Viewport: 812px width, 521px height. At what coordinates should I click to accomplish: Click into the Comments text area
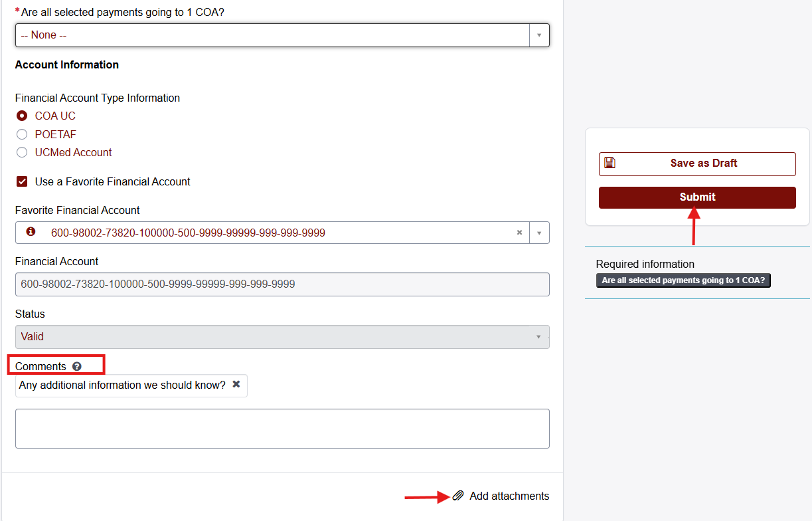(282, 429)
